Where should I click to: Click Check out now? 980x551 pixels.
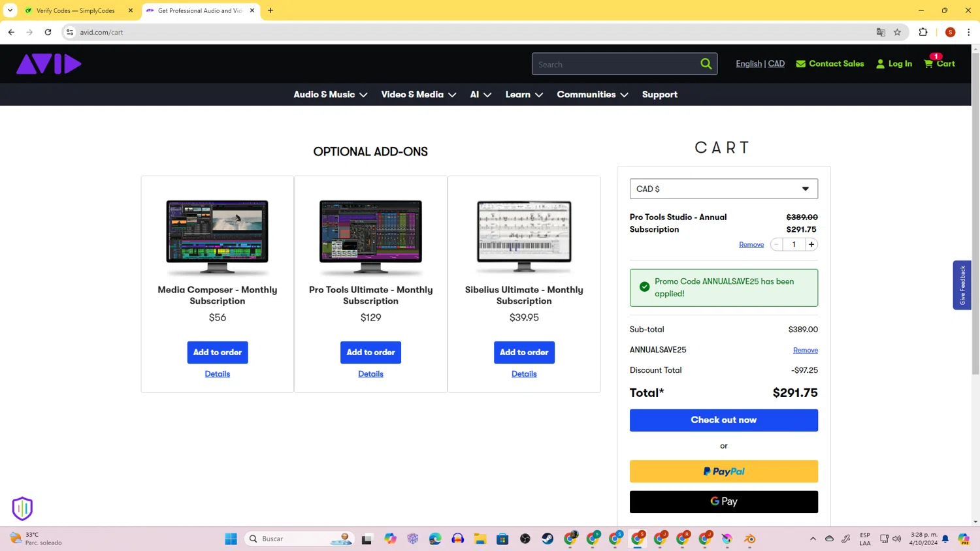(x=723, y=420)
